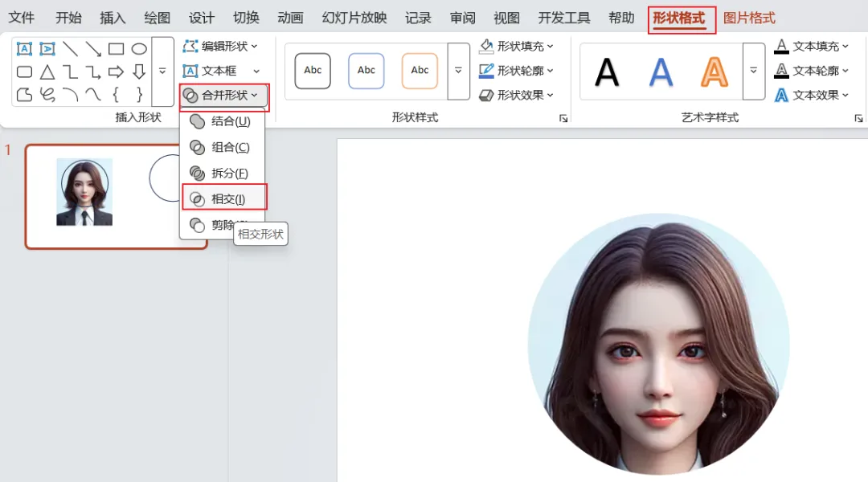Viewport: 868px width, 482px height.
Task: Open the 编辑形状 dropdown
Action: point(220,47)
